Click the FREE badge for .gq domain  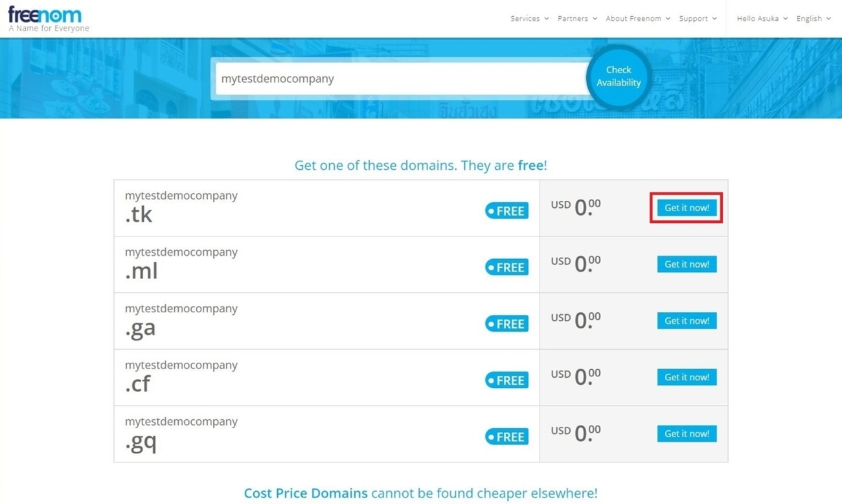[506, 437]
